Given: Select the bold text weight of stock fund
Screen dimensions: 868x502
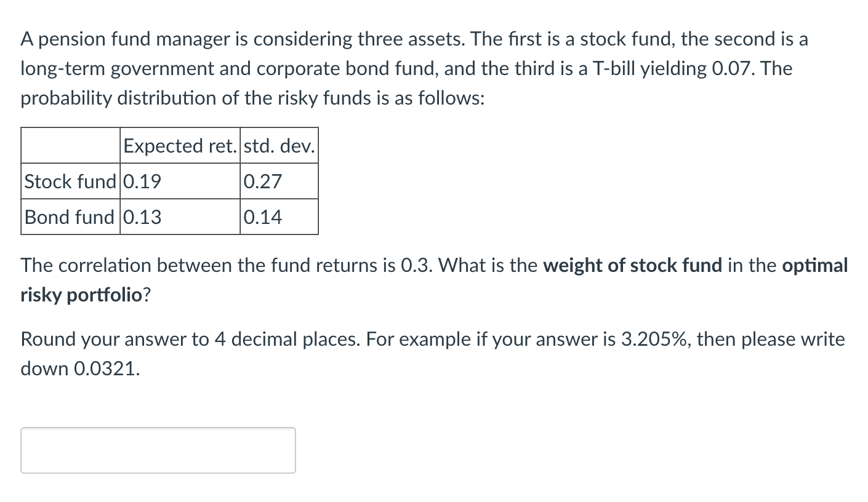Looking at the screenshot, I should coord(633,265).
